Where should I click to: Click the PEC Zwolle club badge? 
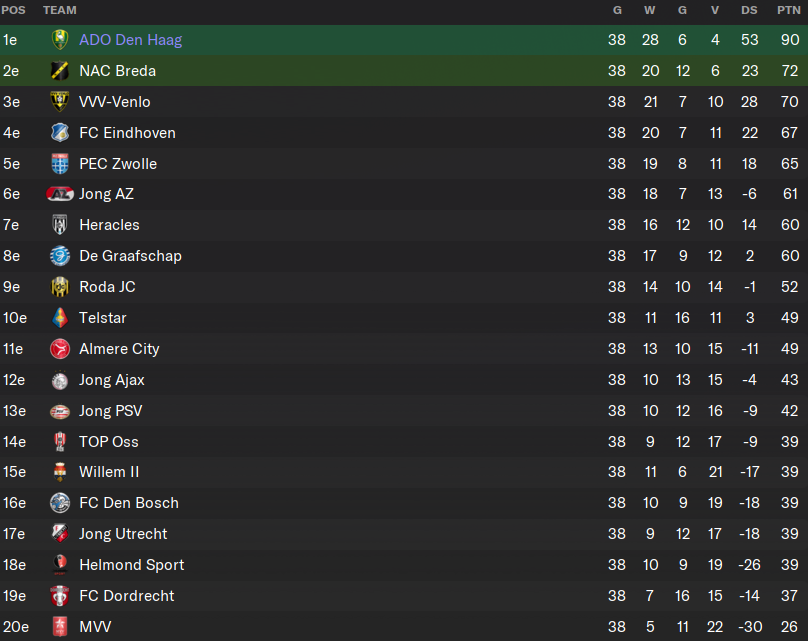click(x=60, y=163)
